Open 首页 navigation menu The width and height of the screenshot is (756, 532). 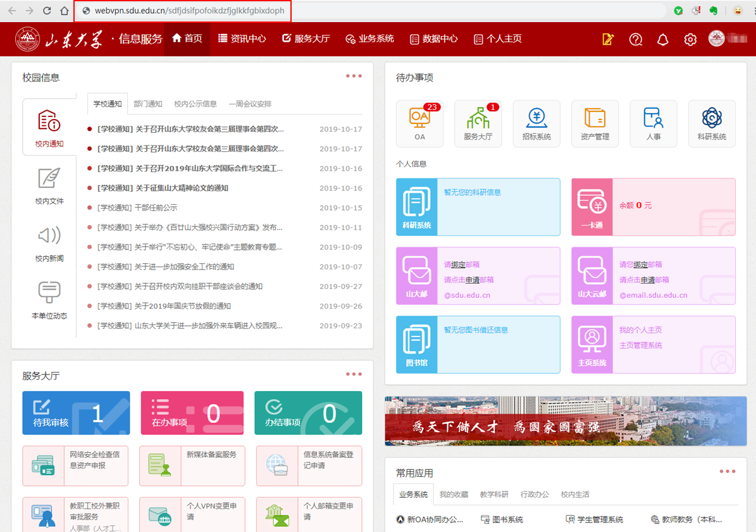pyautogui.click(x=187, y=39)
